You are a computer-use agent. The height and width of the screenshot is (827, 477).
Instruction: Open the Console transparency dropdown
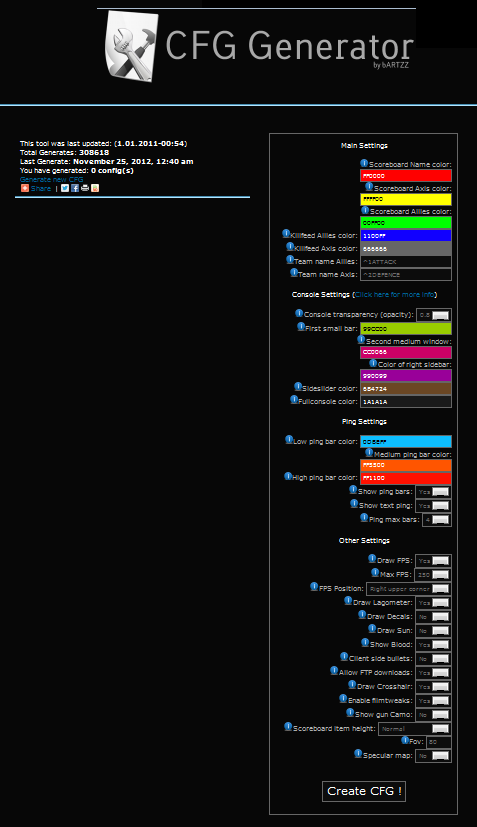coord(434,315)
